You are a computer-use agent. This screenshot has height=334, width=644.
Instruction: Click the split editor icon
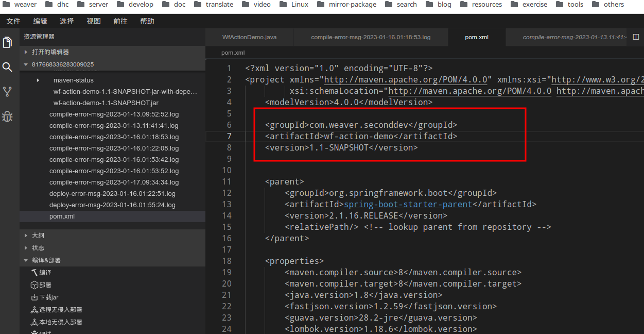pyautogui.click(x=636, y=37)
